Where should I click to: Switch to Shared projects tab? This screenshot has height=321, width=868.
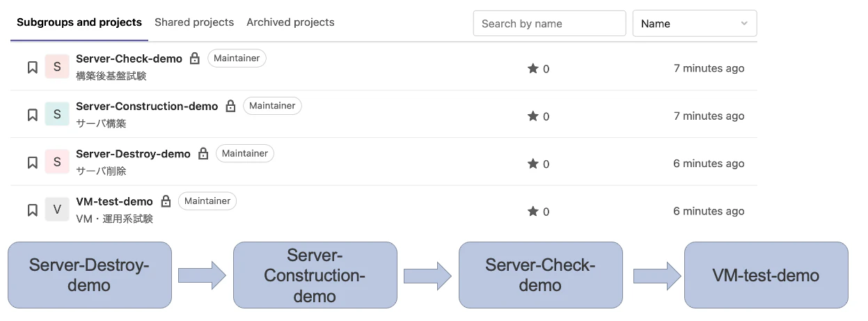click(194, 22)
